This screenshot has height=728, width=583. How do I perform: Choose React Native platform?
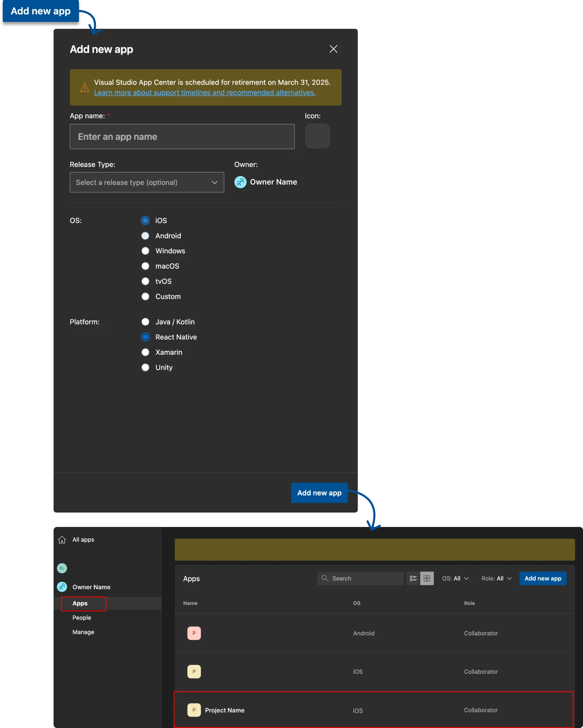pyautogui.click(x=145, y=337)
